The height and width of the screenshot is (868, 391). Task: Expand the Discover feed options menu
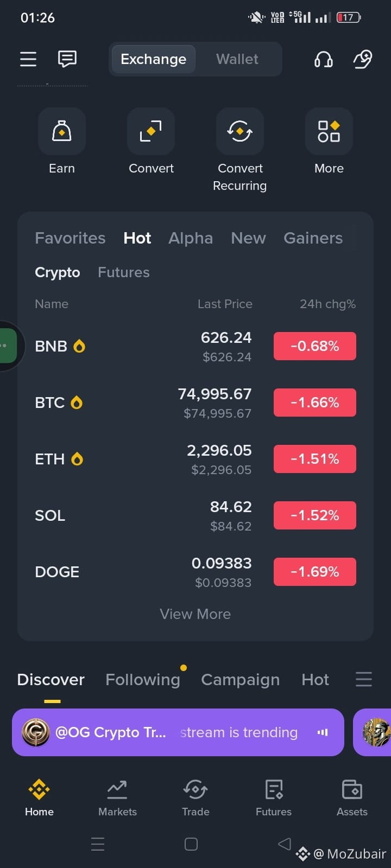point(364,679)
